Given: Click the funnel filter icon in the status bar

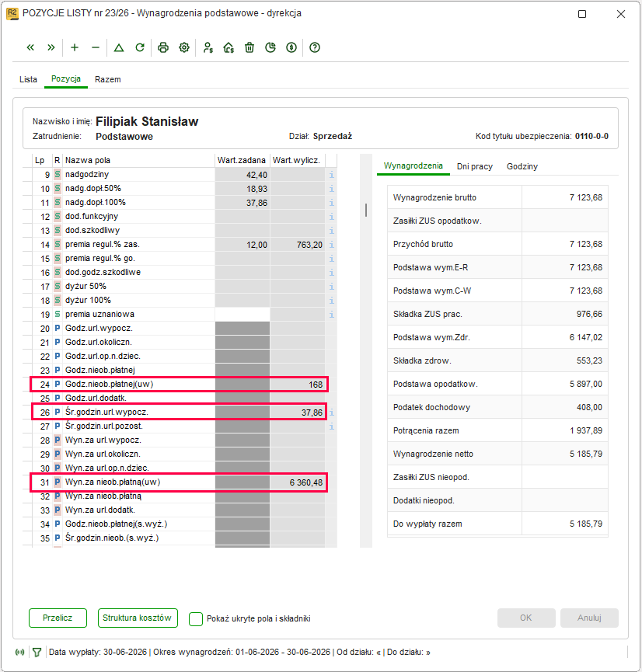Looking at the screenshot, I should tap(37, 653).
